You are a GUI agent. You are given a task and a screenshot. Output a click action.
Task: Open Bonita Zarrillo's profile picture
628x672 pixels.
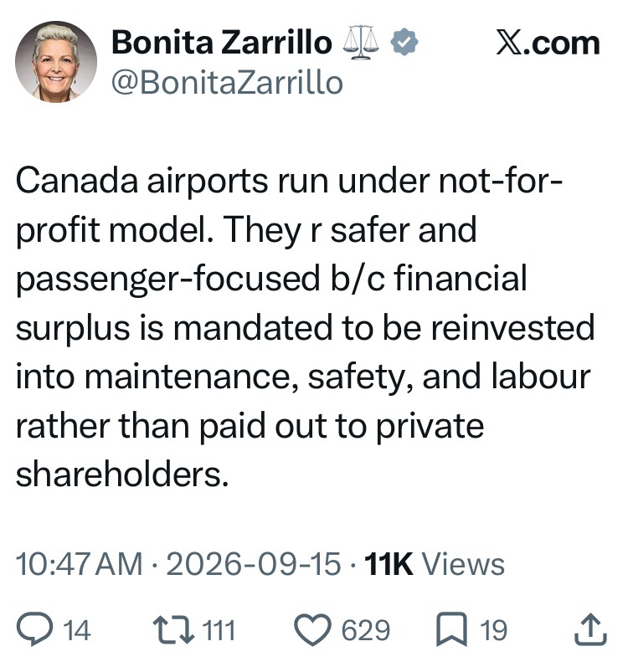56,62
